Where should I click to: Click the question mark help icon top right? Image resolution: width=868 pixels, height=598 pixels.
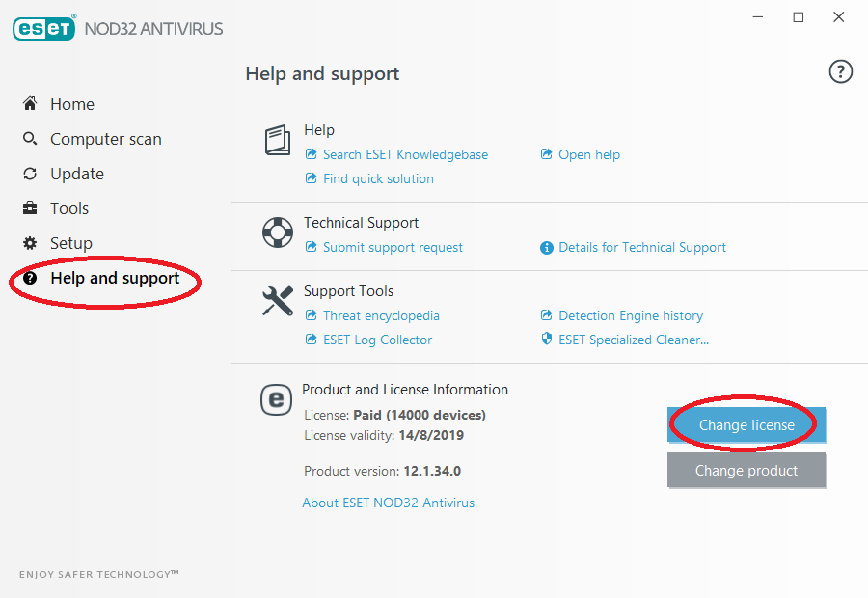[x=840, y=71]
